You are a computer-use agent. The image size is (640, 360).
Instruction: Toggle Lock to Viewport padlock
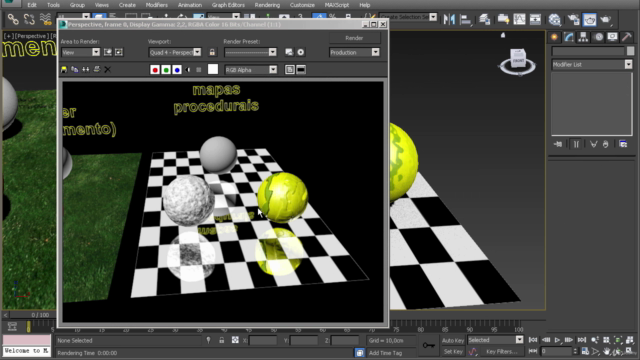click(x=212, y=52)
